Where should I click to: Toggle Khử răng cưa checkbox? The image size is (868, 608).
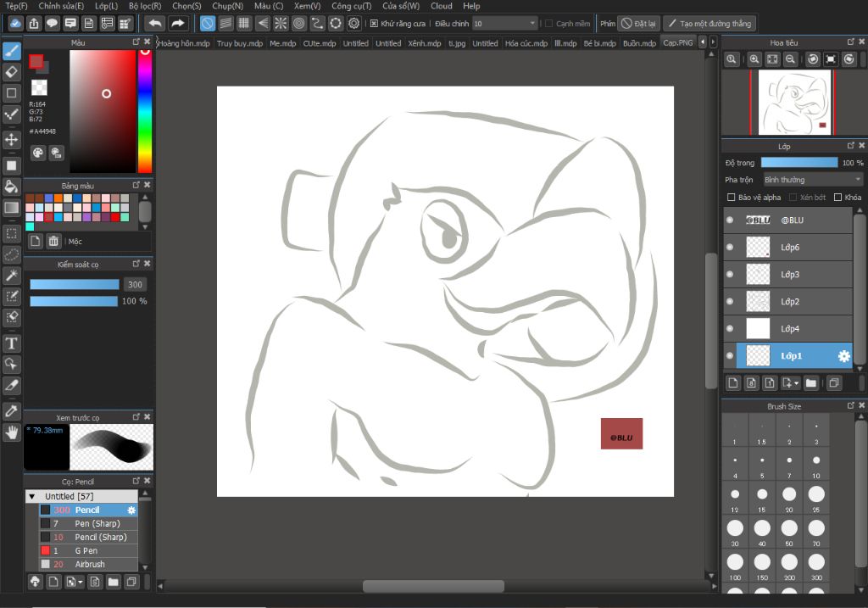[x=374, y=23]
